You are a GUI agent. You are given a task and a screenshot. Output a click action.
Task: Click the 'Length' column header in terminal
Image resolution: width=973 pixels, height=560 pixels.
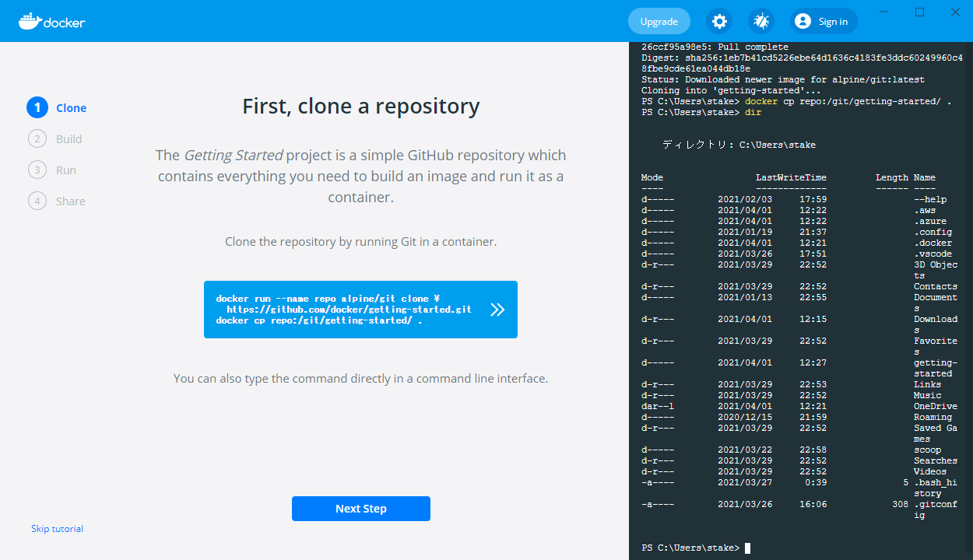click(892, 177)
